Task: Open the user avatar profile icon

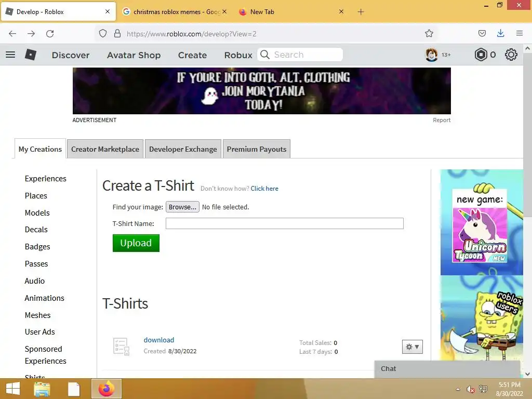Action: click(x=431, y=55)
